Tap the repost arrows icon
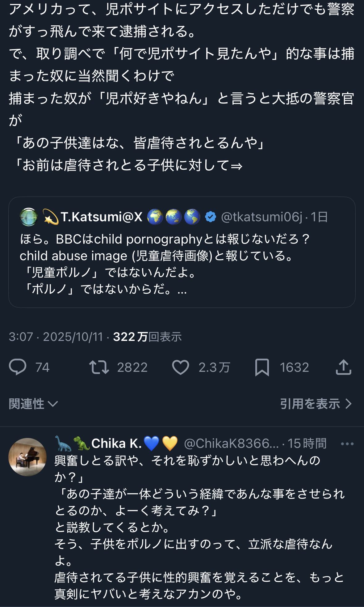This screenshot has height=607, width=364. tap(99, 367)
